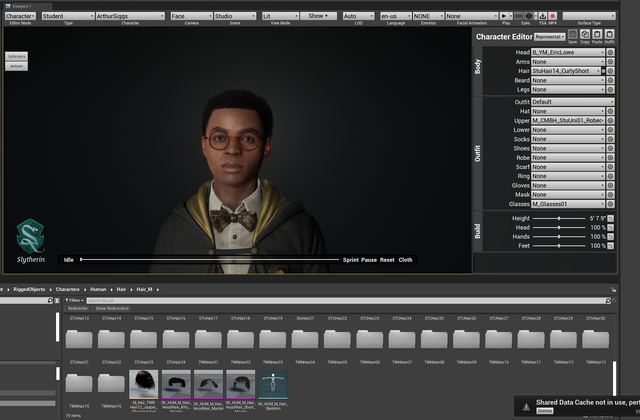Toggle Pause in animation bar
The width and height of the screenshot is (640, 420).
click(x=369, y=260)
